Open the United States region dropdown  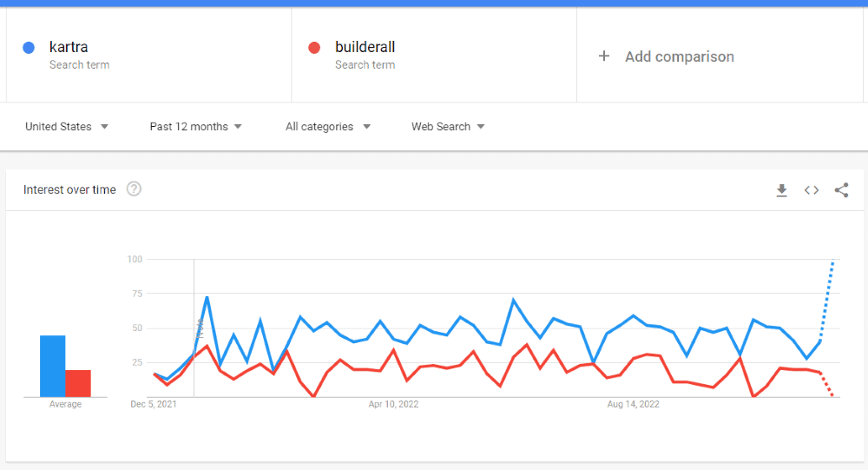click(67, 126)
